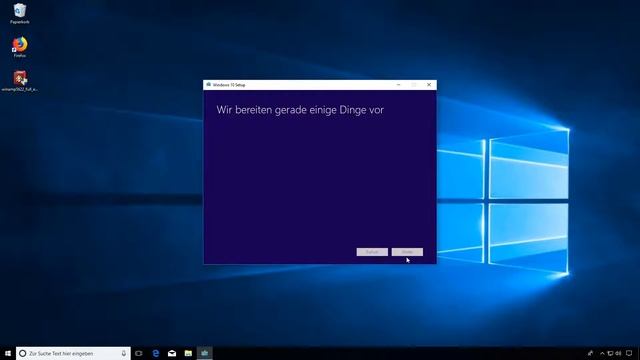
Task: Select the Firefox desktop shortcut
Action: click(20, 47)
